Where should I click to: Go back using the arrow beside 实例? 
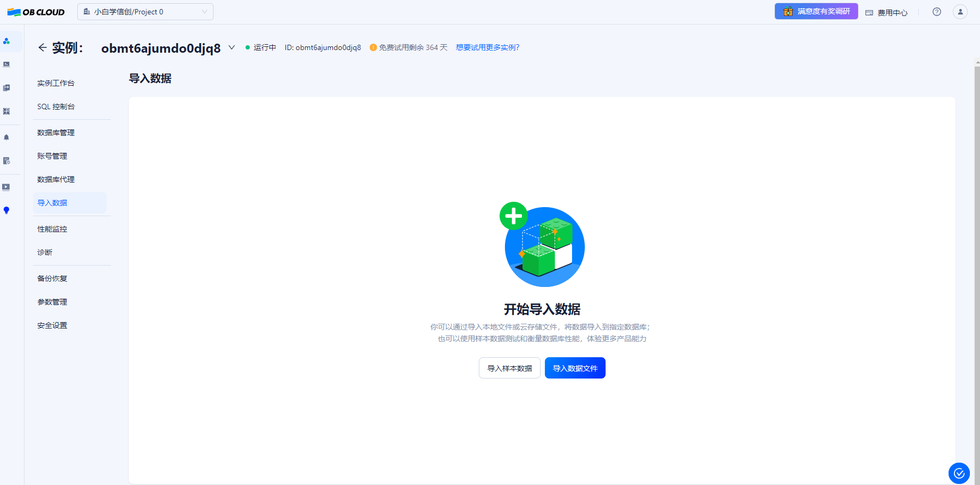(43, 47)
